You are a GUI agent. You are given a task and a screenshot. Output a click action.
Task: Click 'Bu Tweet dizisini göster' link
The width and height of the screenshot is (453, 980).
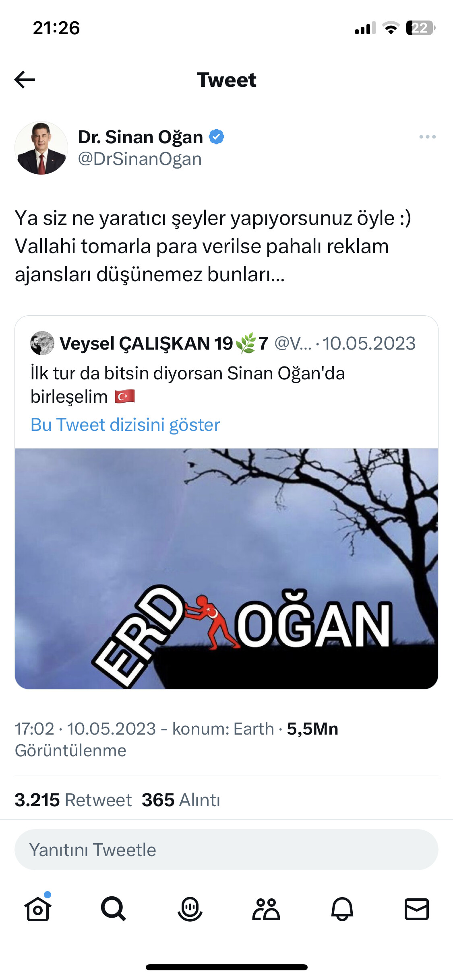[x=125, y=424]
